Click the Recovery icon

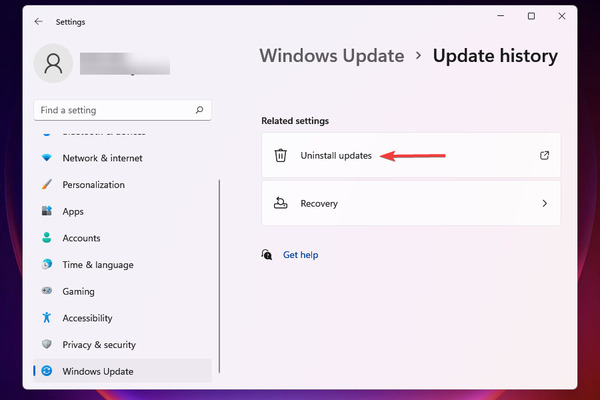(280, 203)
